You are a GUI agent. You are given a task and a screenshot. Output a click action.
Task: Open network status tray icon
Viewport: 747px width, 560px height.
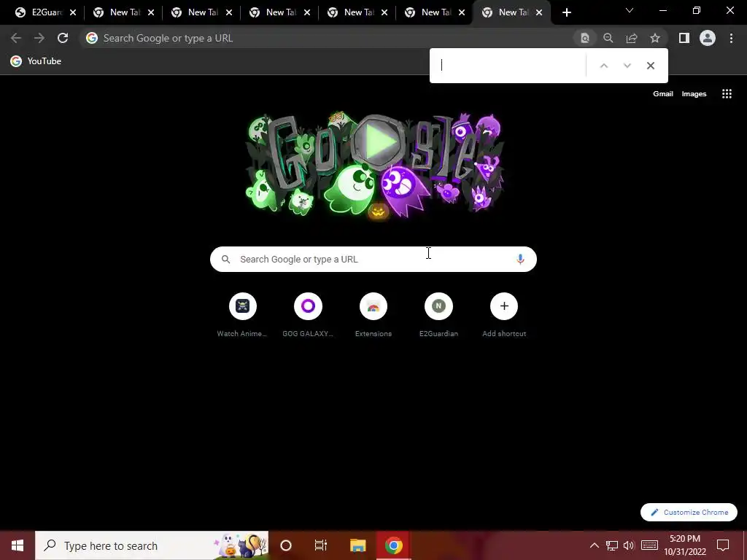click(612, 545)
